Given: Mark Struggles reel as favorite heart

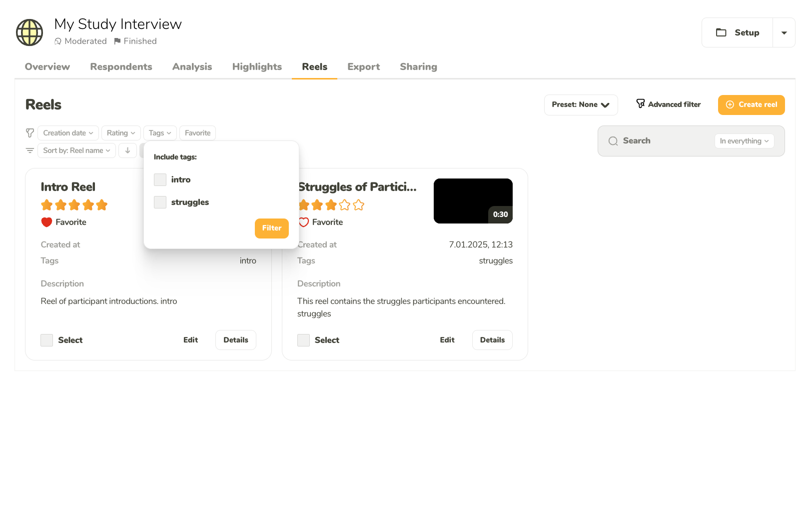Looking at the screenshot, I should 304,222.
